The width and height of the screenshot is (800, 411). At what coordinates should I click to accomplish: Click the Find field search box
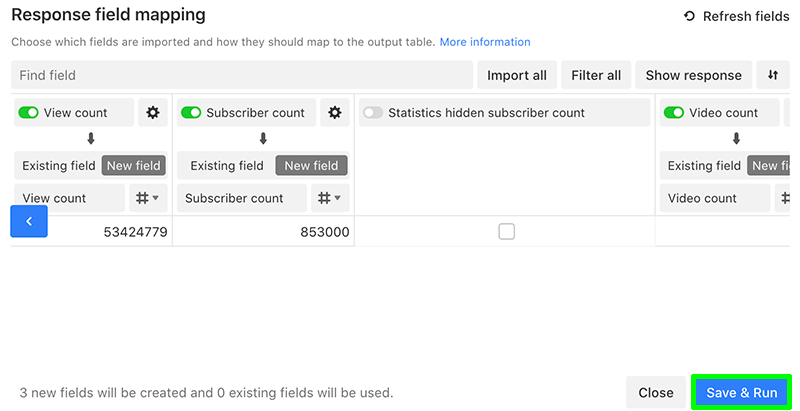(242, 75)
